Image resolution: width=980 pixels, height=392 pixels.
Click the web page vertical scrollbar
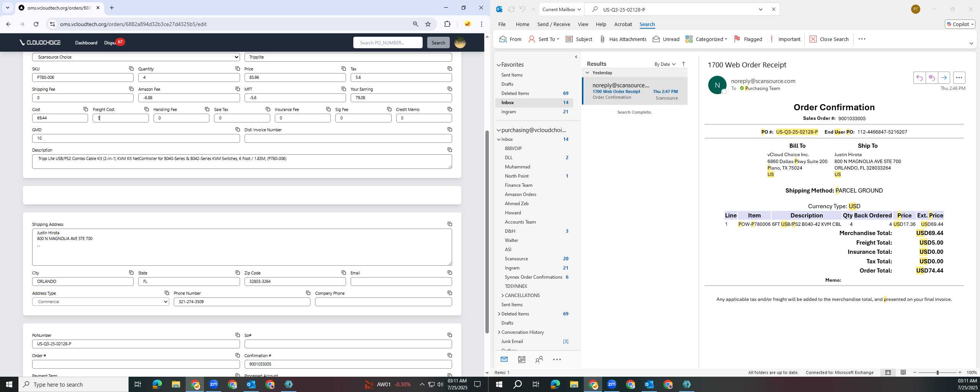point(487,232)
